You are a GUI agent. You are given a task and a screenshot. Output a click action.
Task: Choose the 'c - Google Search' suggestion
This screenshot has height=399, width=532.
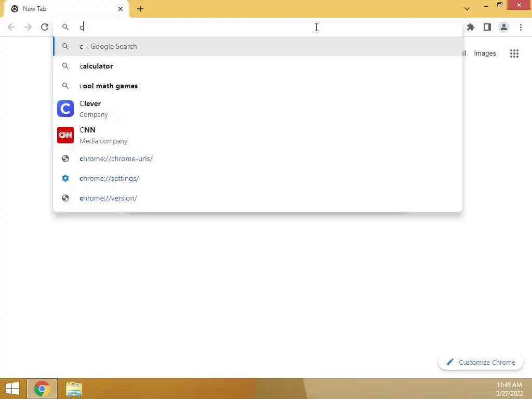point(258,46)
